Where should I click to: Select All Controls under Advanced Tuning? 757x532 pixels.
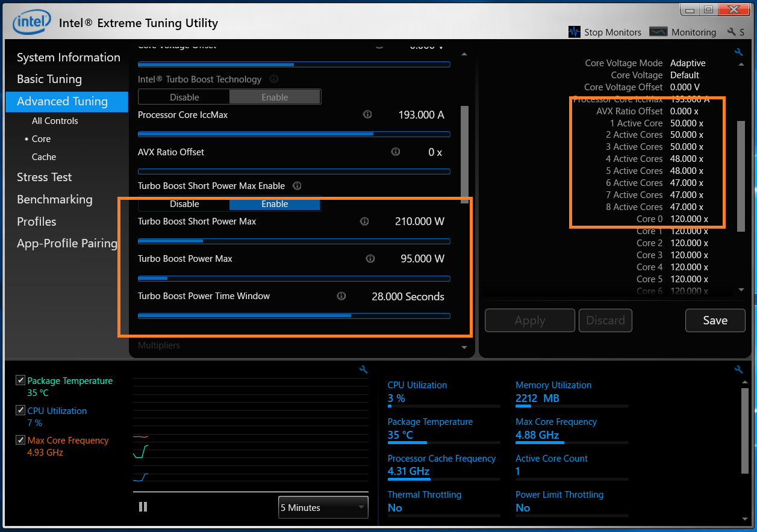tap(55, 120)
